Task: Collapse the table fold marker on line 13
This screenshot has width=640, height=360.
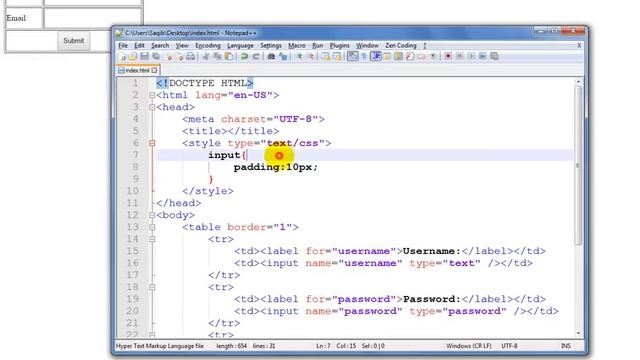Action: click(152, 227)
